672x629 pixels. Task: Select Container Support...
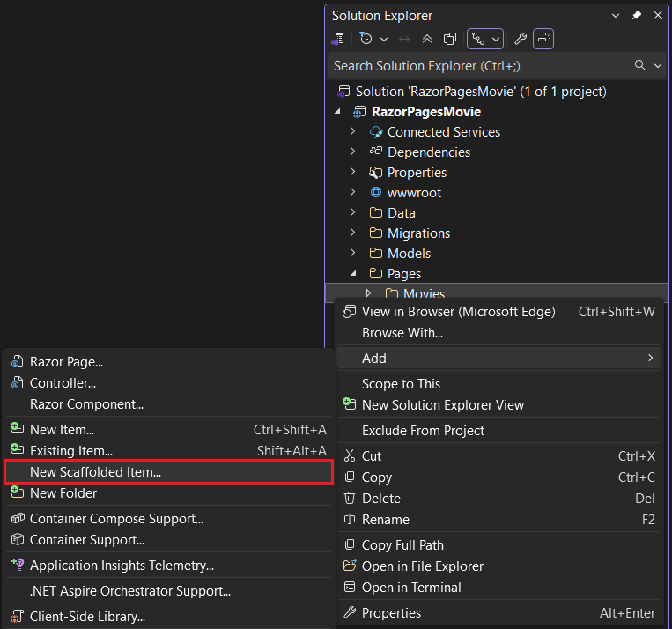click(168, 540)
